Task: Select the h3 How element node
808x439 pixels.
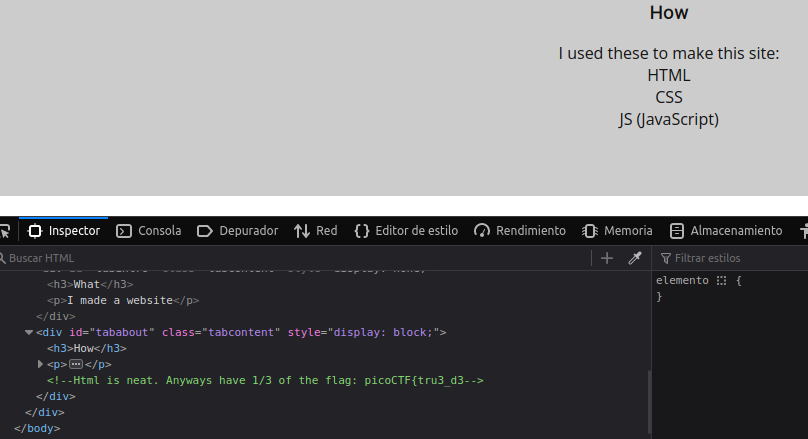Action: [x=86, y=348]
